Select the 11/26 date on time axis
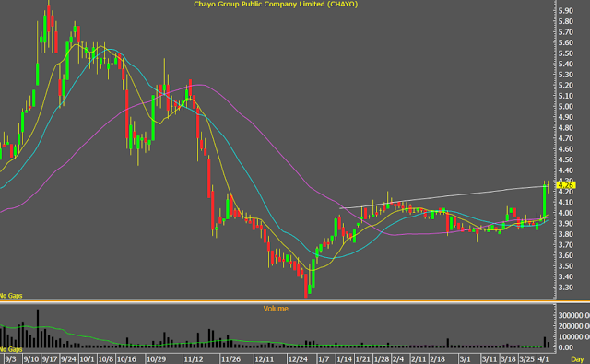The height and width of the screenshot is (364, 590). click(x=230, y=359)
